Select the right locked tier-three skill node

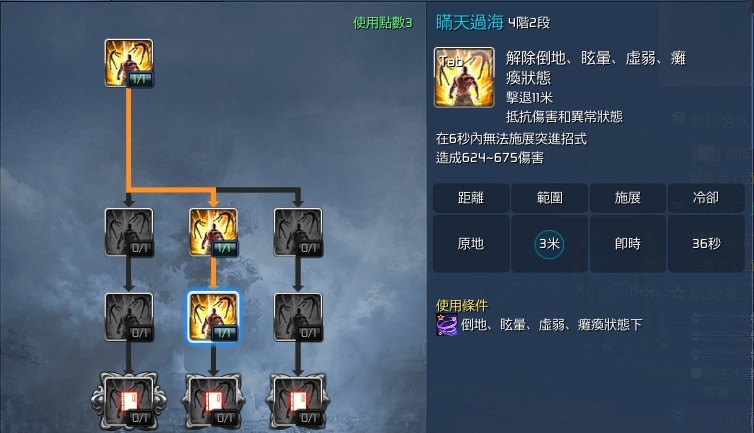298,317
